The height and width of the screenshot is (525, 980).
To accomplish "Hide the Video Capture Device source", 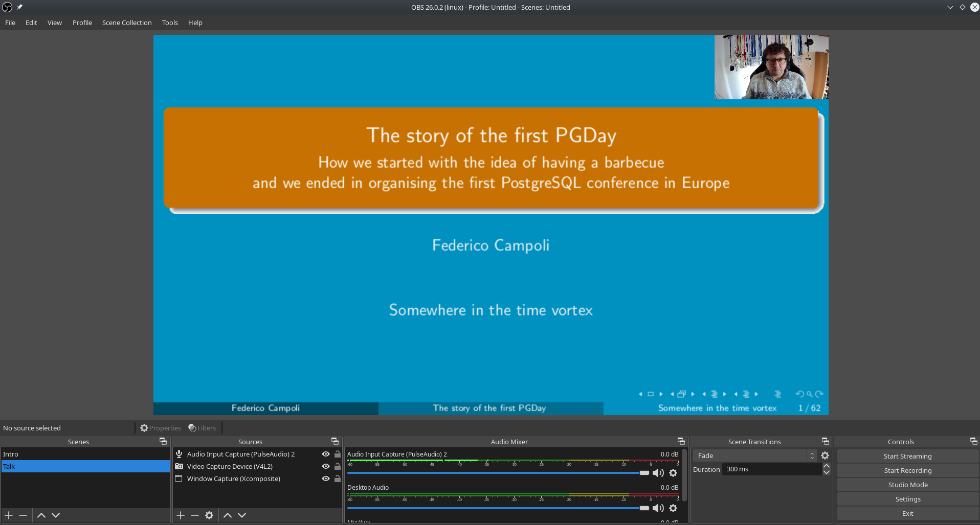I will [x=325, y=466].
